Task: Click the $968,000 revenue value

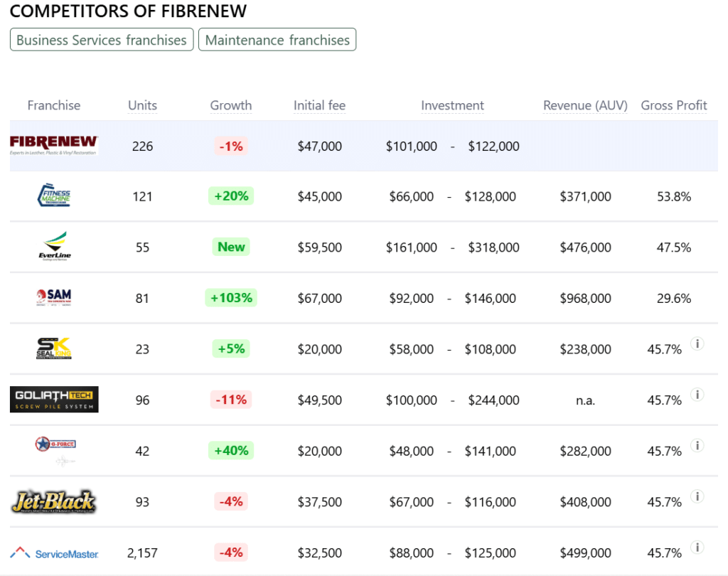Action: coord(585,298)
